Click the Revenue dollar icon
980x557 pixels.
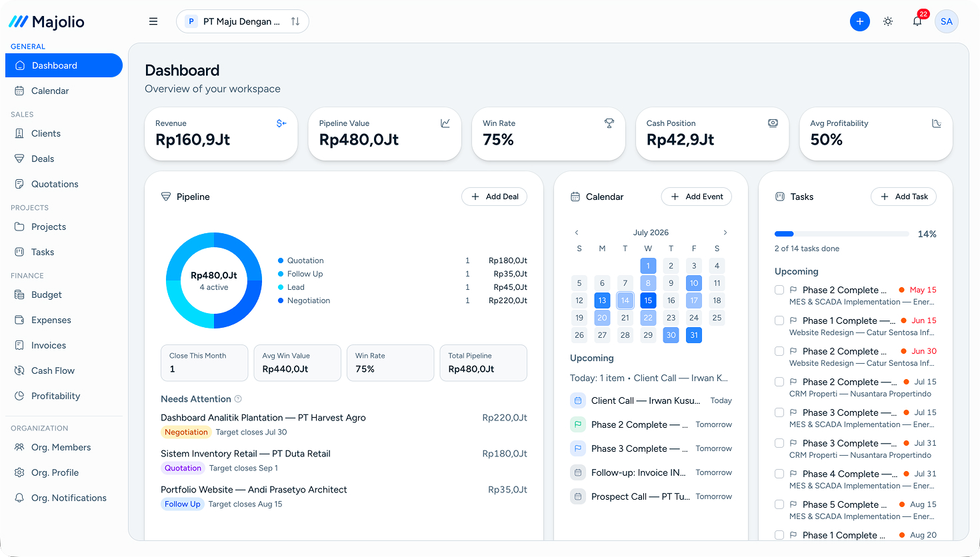tap(281, 123)
